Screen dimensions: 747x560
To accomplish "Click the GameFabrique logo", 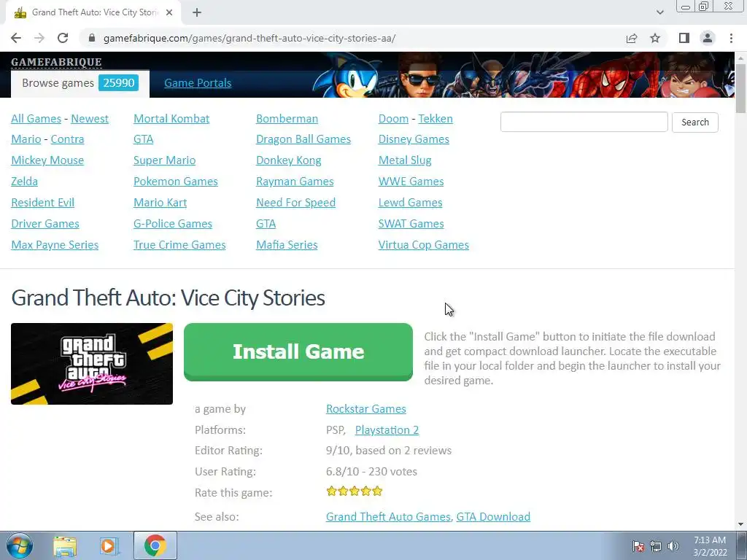I will pyautogui.click(x=56, y=62).
